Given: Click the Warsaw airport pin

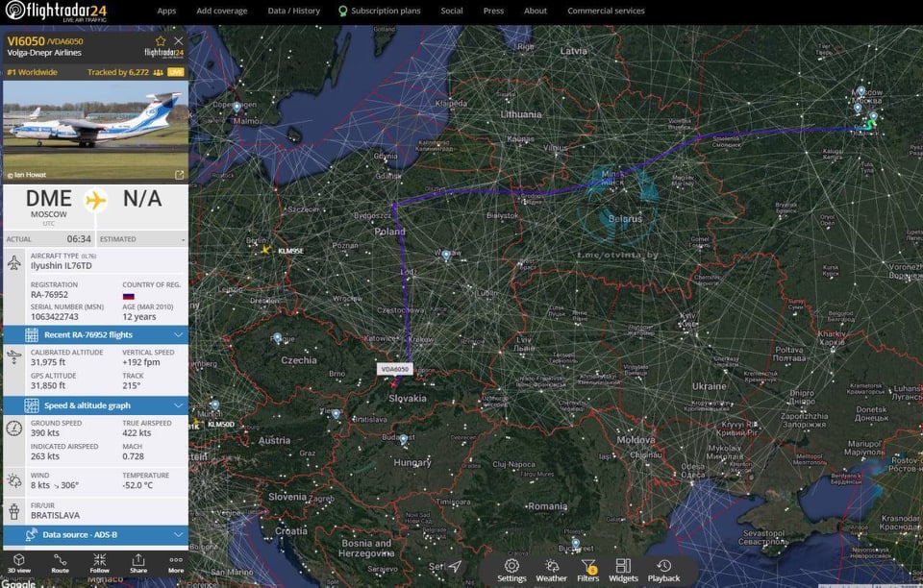Looking at the screenshot, I should (x=446, y=256).
